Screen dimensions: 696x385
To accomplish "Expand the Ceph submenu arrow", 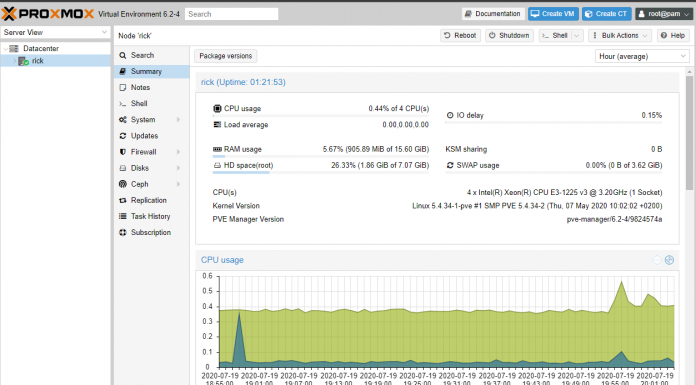I will [178, 184].
